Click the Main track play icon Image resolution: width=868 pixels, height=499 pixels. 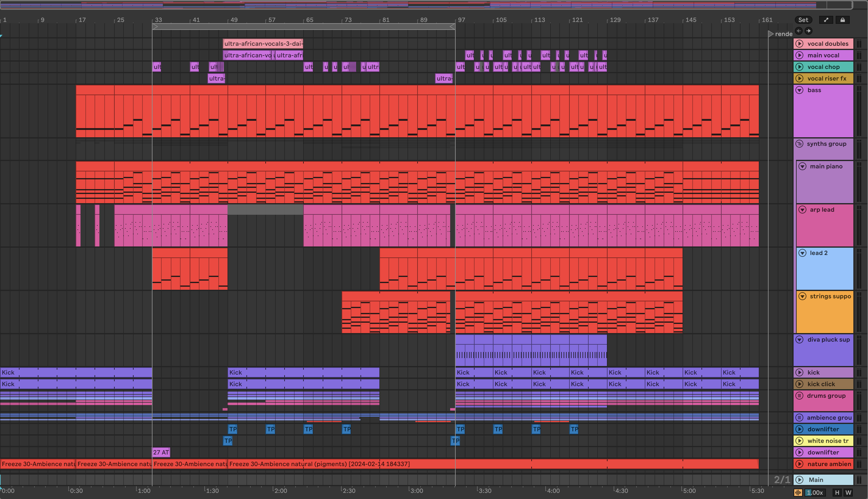(x=799, y=480)
